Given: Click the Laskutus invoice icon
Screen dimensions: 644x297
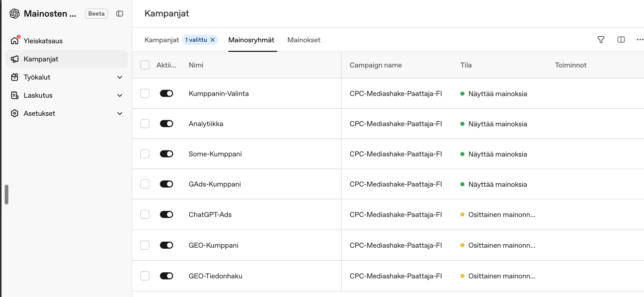Looking at the screenshot, I should [15, 95].
